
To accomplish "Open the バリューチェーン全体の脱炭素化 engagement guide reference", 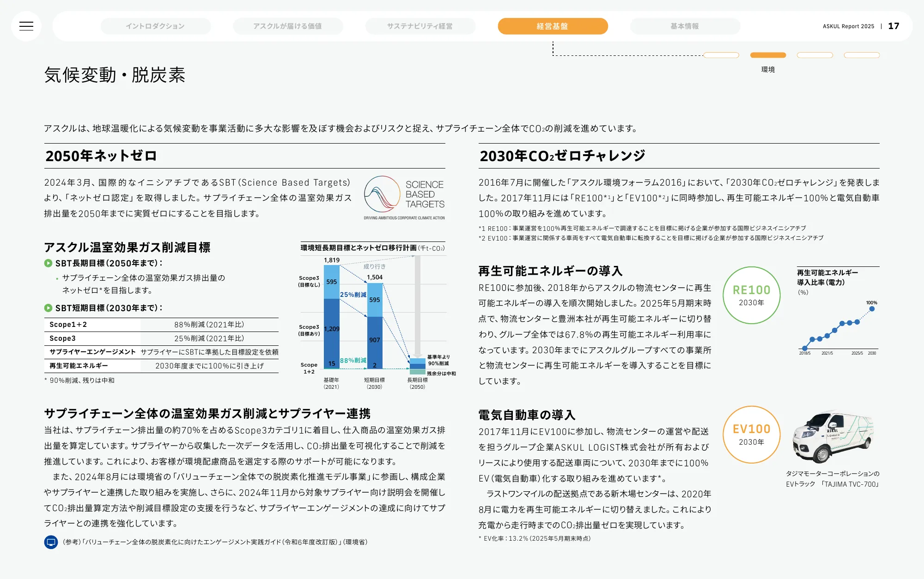I will [x=215, y=542].
